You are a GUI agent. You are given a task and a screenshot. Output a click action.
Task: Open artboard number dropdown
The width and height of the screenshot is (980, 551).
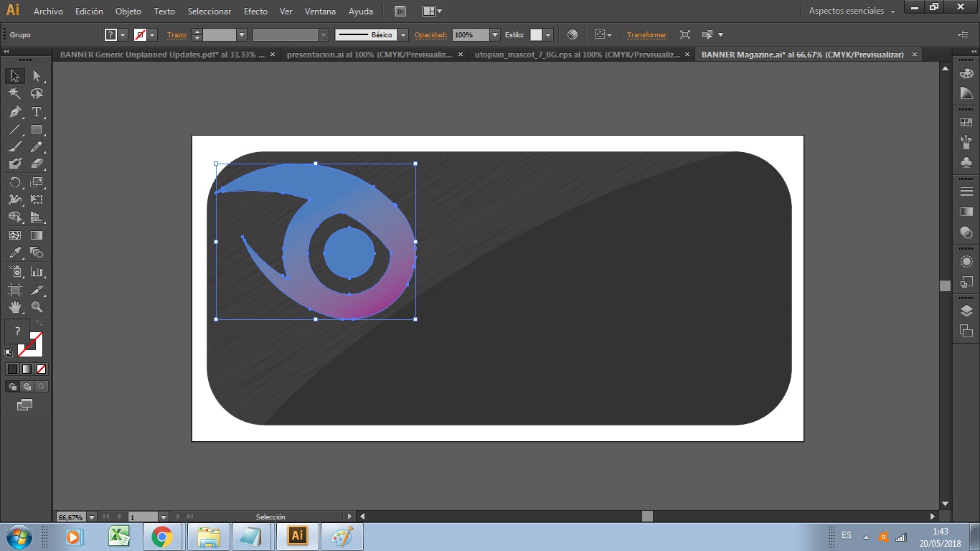pyautogui.click(x=164, y=517)
